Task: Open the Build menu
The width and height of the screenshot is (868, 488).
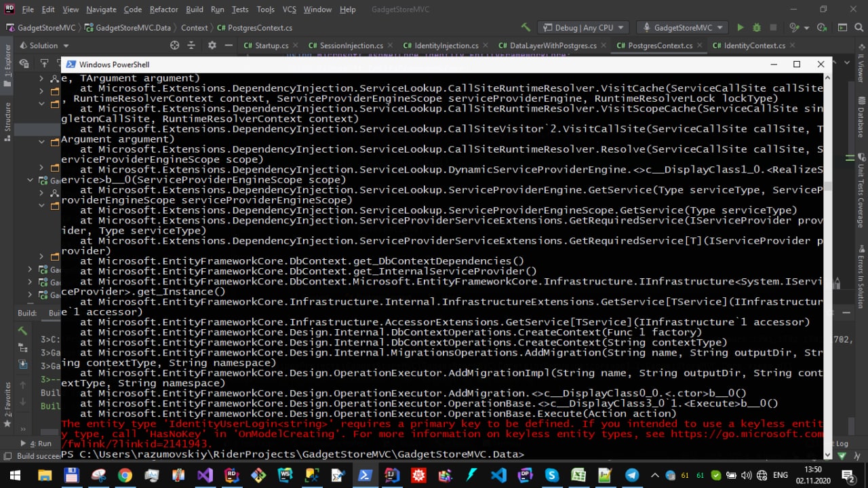Action: [195, 10]
